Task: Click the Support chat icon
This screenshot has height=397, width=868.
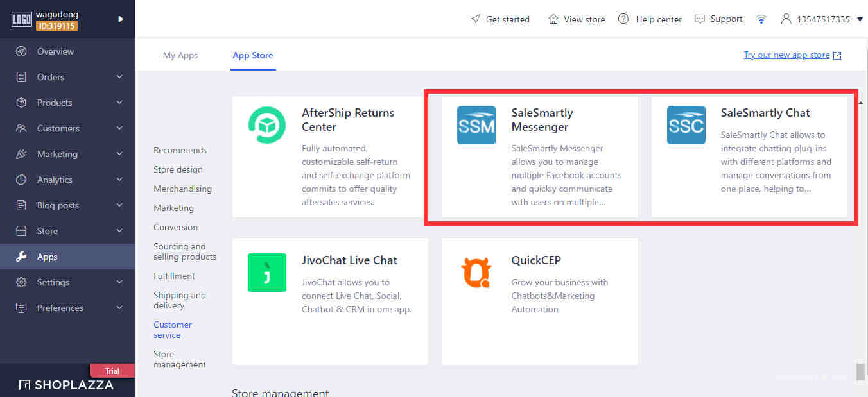Action: click(700, 19)
